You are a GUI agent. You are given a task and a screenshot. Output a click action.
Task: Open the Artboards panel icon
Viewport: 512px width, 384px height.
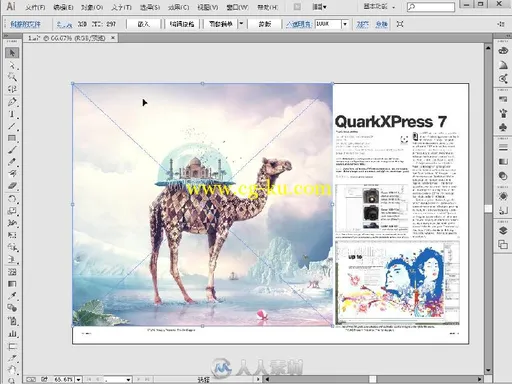tap(503, 245)
